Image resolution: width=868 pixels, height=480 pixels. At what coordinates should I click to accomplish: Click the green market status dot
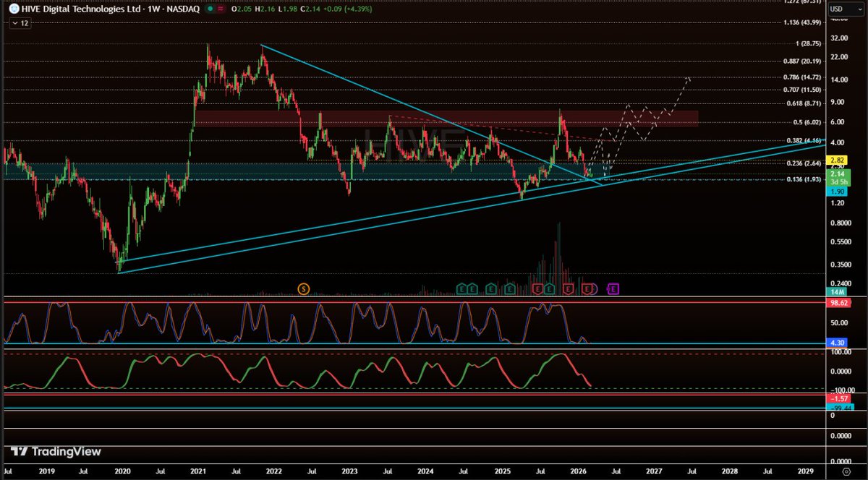click(210, 9)
